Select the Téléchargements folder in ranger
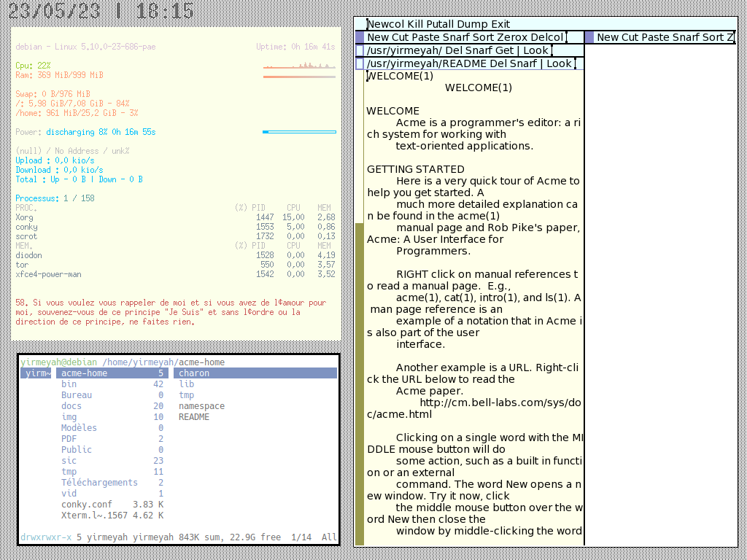 [x=99, y=483]
